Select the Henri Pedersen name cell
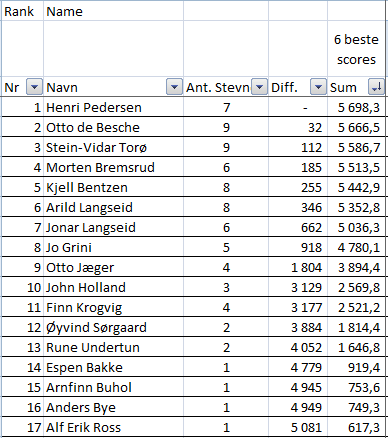The width and height of the screenshot is (388, 438). tap(113, 107)
